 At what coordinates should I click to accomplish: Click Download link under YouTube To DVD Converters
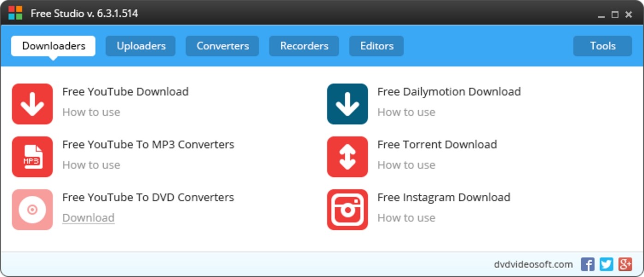point(89,218)
